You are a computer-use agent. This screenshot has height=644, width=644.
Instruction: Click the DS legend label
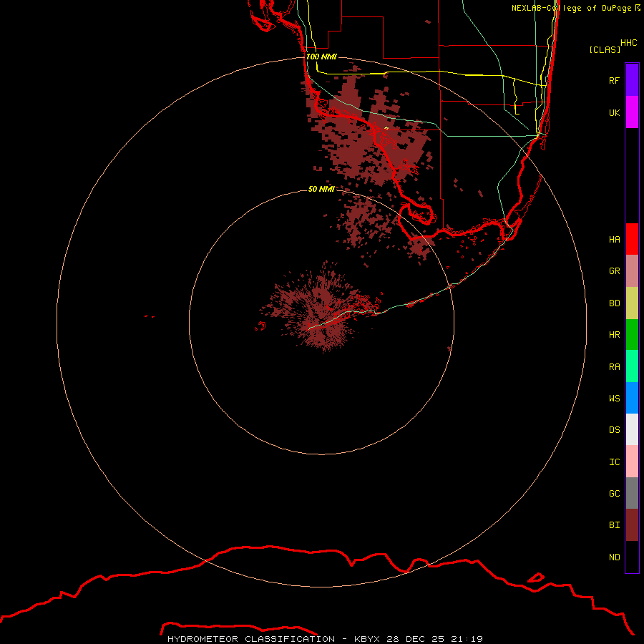point(614,429)
